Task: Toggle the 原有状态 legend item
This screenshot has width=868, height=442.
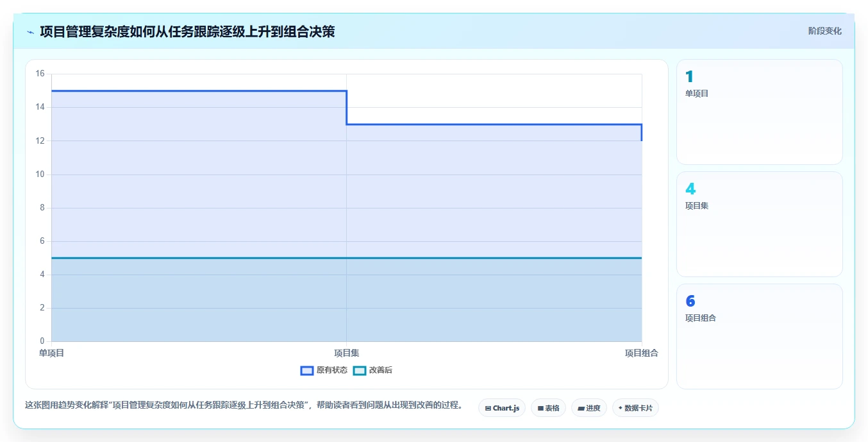Action: click(324, 370)
